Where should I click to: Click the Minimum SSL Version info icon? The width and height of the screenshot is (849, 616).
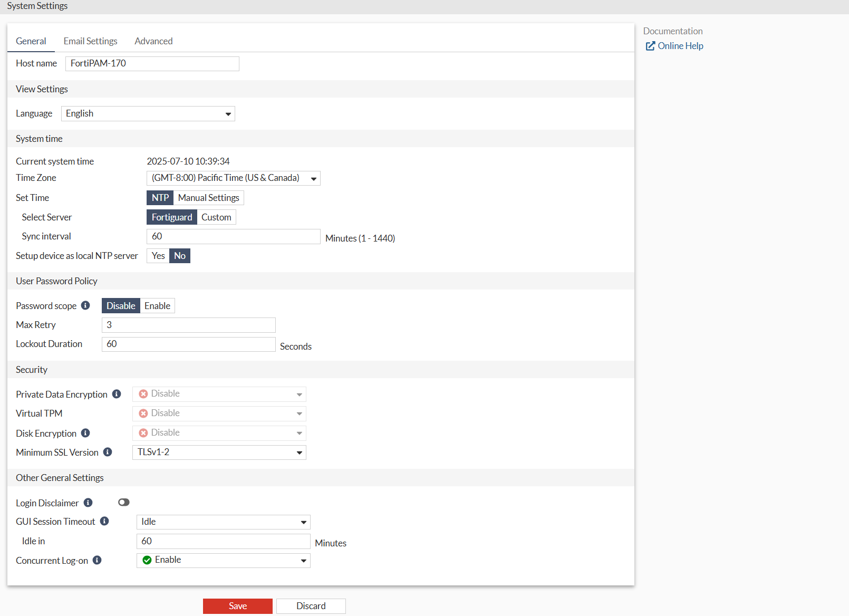[108, 452]
